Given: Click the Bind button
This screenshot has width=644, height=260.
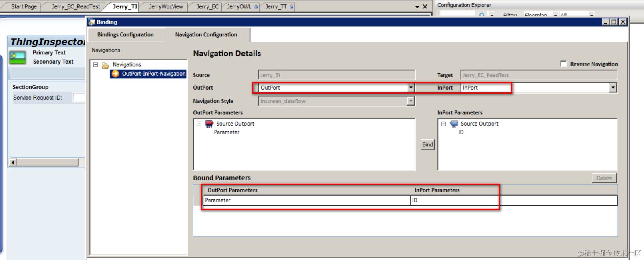Looking at the screenshot, I should (427, 144).
